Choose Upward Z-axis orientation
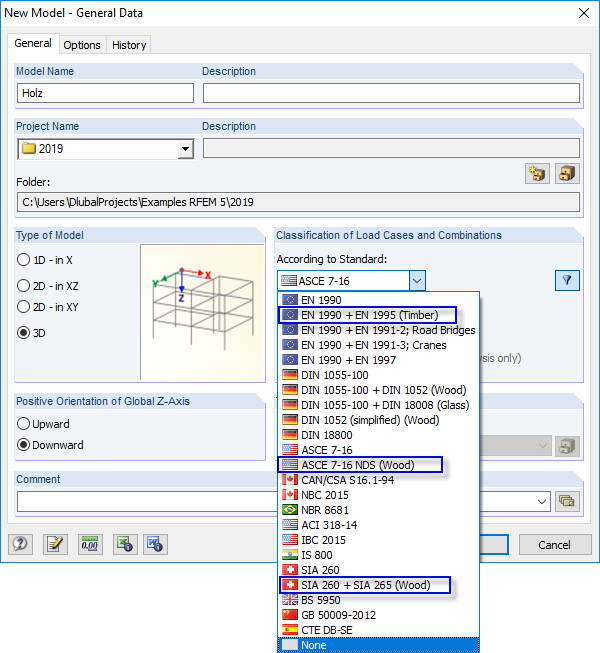The height and width of the screenshot is (653, 600). (43, 424)
